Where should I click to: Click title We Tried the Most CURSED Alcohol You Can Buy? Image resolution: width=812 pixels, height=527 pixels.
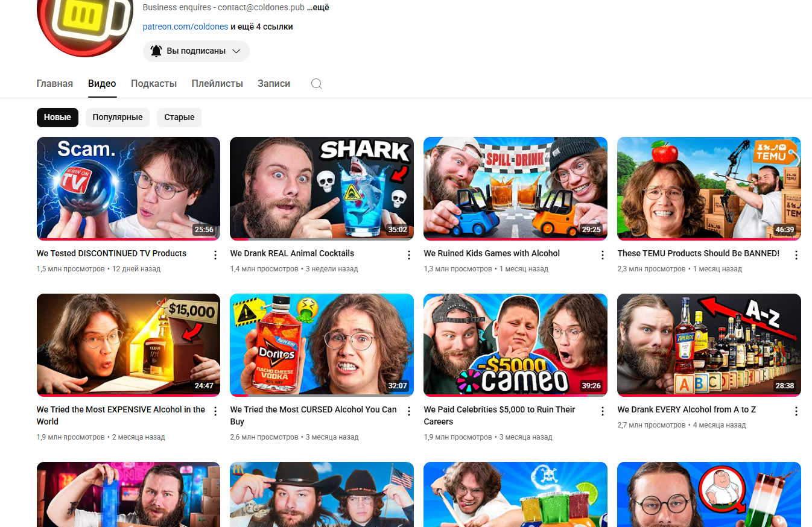(x=314, y=415)
